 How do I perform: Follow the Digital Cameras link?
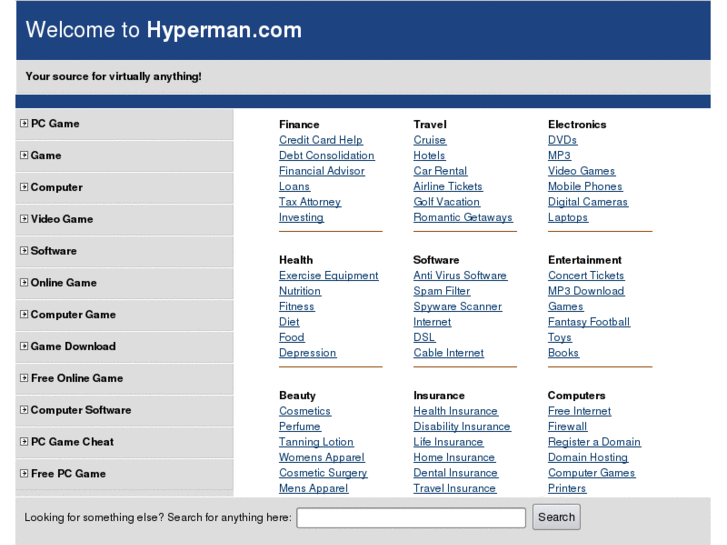(x=588, y=202)
